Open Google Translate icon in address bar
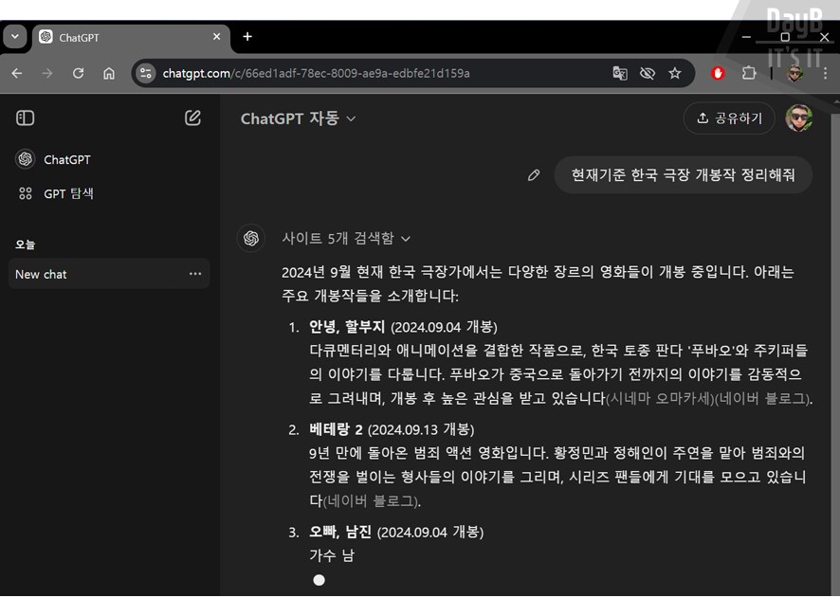 (620, 73)
